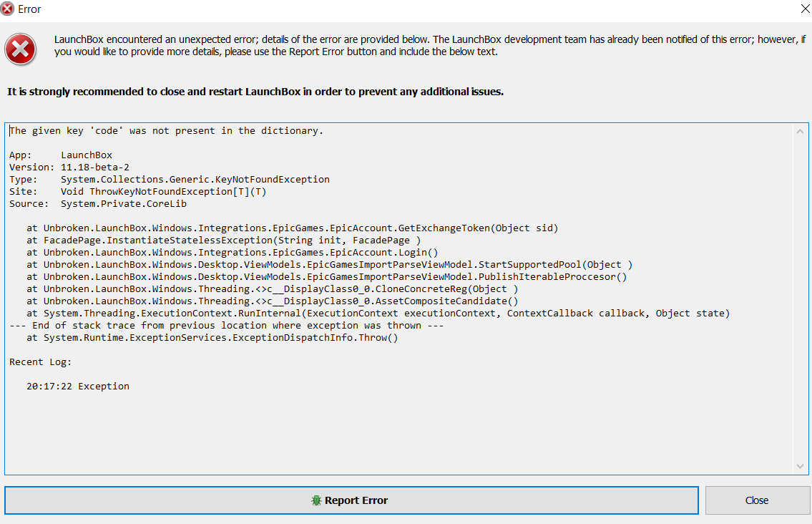This screenshot has width=812, height=524.
Task: Click the KeyNotFoundException type line
Action: (x=170, y=180)
